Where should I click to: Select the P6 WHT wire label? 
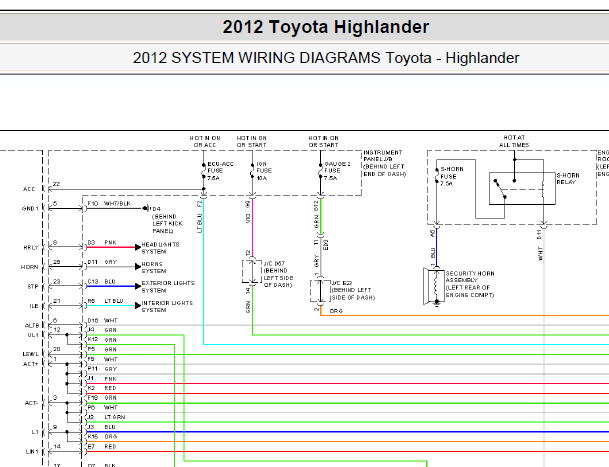point(103,408)
